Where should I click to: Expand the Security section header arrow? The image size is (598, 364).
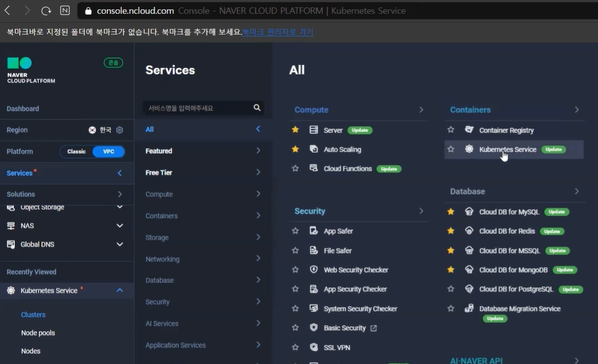pyautogui.click(x=421, y=211)
